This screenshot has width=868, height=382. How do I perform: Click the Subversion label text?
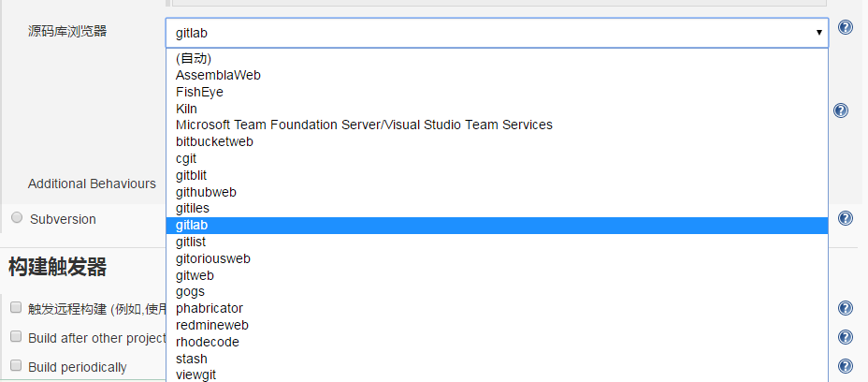[x=63, y=219]
